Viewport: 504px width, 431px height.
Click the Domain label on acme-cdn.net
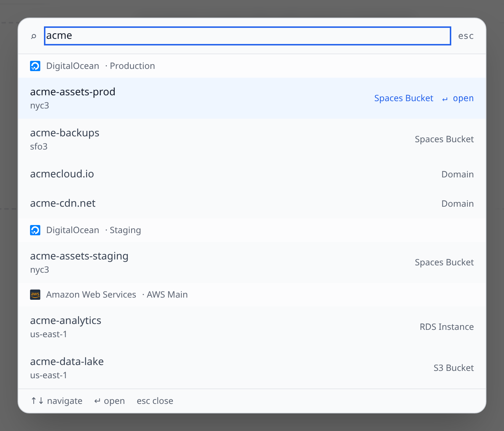(457, 204)
